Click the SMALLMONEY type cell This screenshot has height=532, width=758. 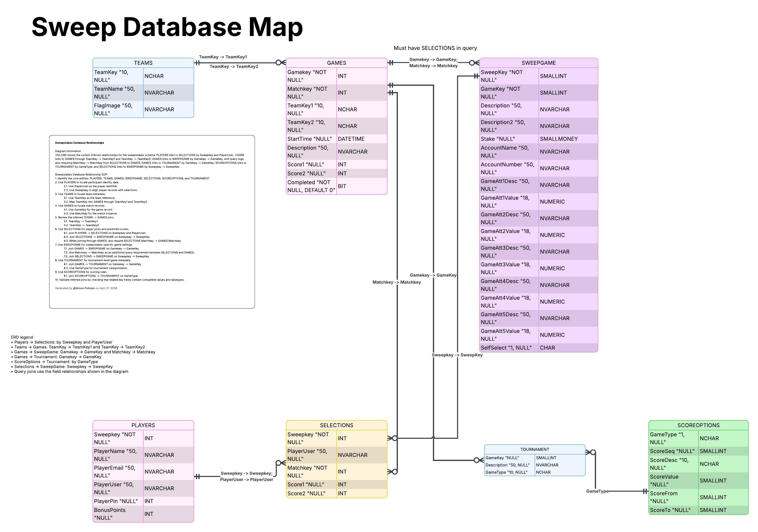(568, 139)
